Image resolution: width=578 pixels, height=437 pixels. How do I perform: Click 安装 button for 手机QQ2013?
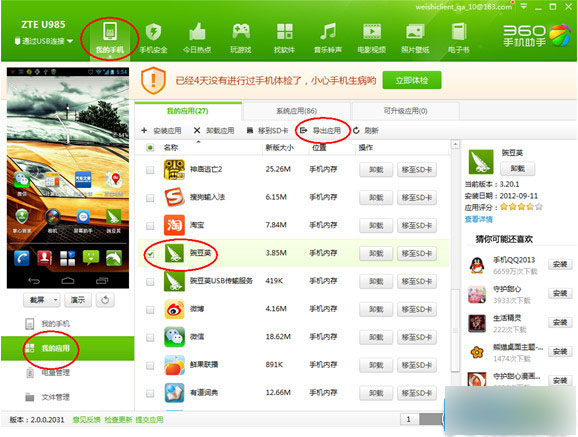pos(560,264)
